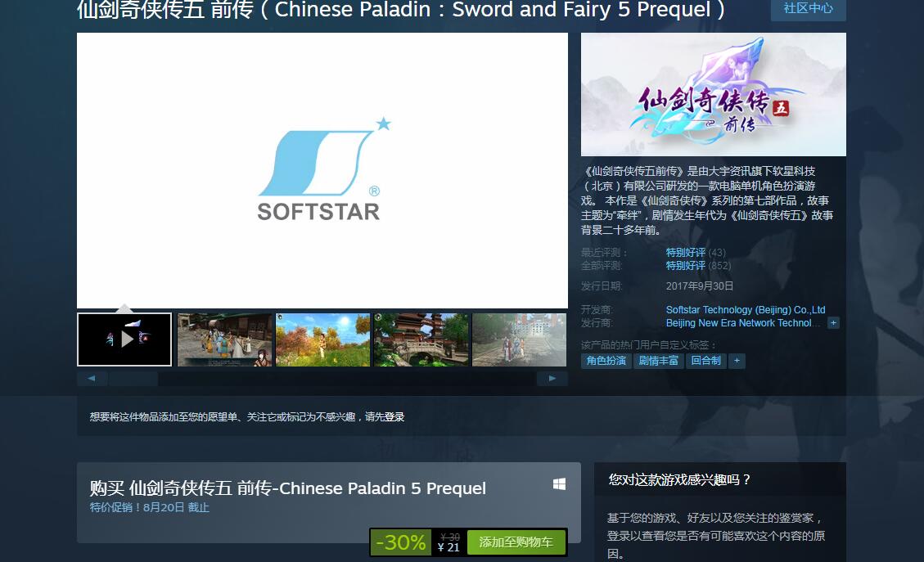Viewport: 924px width, 562px height.
Task: Click the 登录 login link
Action: [394, 417]
